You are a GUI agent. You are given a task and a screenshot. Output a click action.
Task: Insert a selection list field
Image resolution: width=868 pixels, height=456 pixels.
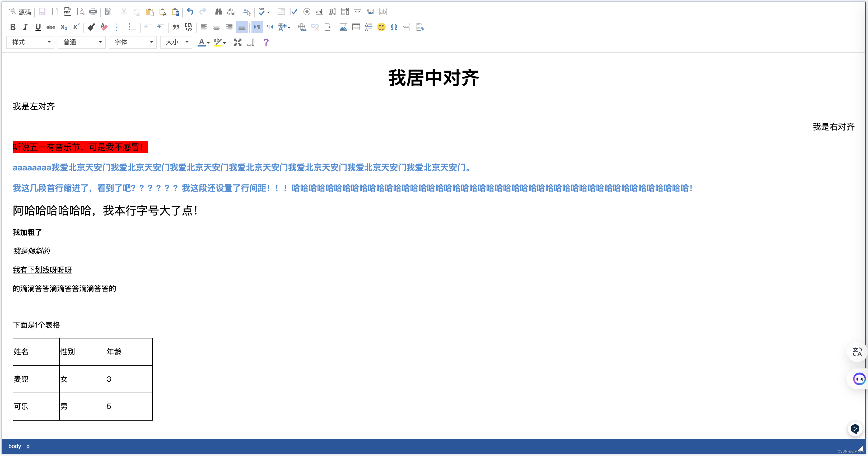[x=345, y=12]
